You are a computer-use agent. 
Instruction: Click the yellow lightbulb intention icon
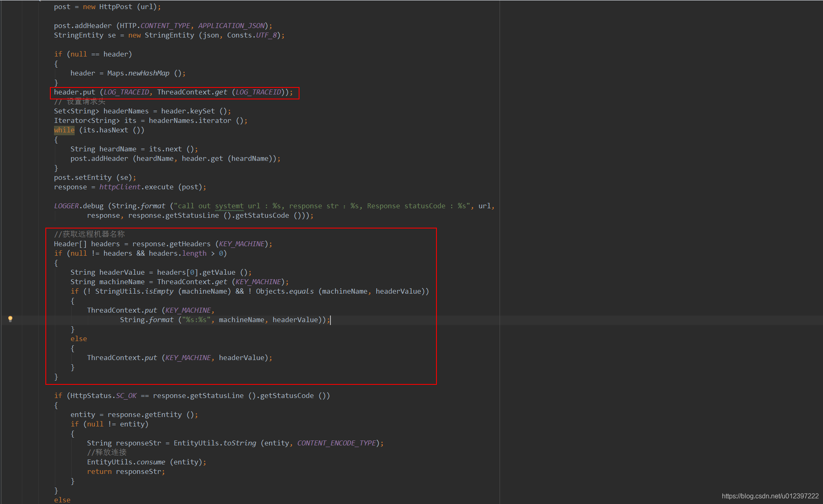(10, 319)
